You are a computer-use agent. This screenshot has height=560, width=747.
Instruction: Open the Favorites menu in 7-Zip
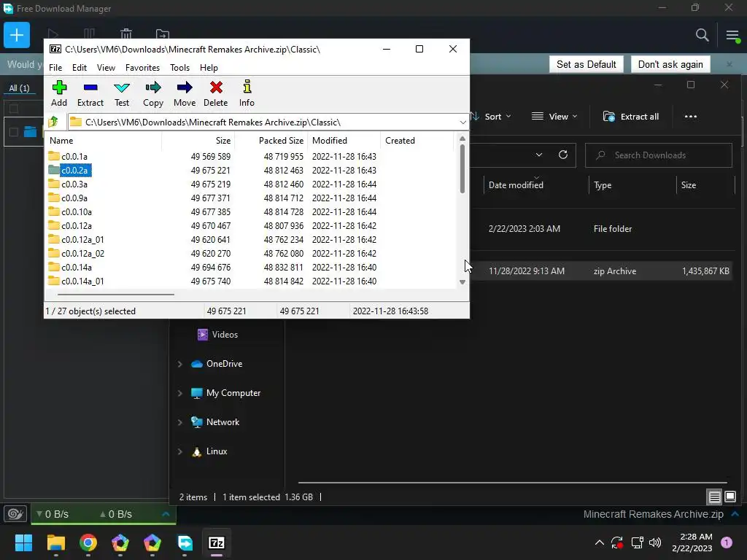pyautogui.click(x=142, y=68)
